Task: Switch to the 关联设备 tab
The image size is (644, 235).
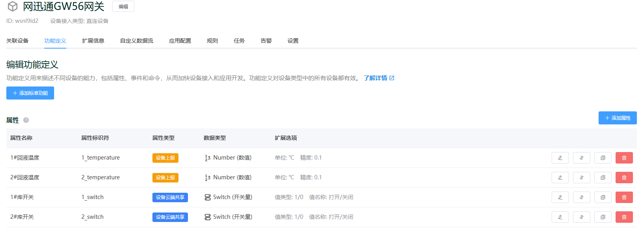Action: coord(17,41)
